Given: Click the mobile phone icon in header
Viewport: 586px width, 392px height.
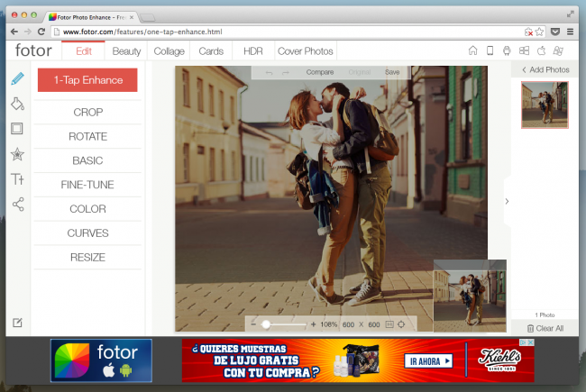Looking at the screenshot, I should coord(490,50).
